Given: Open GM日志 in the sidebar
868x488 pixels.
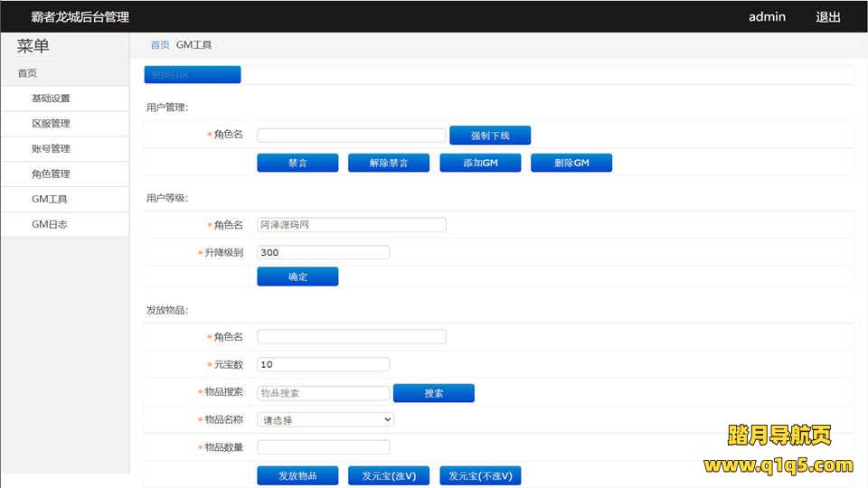Looking at the screenshot, I should [50, 224].
